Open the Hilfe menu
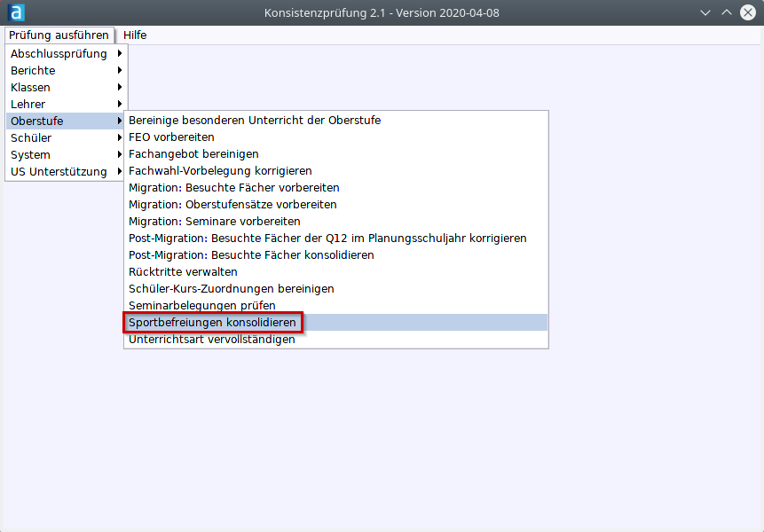The image size is (764, 532). (x=135, y=35)
